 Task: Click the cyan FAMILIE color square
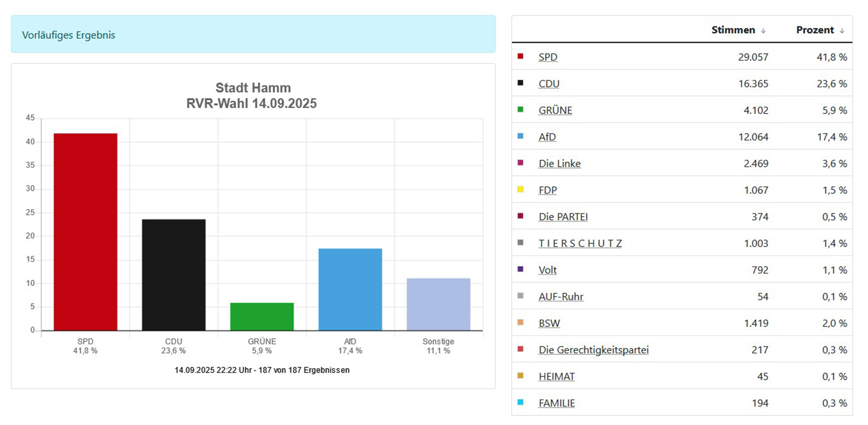[x=521, y=402]
